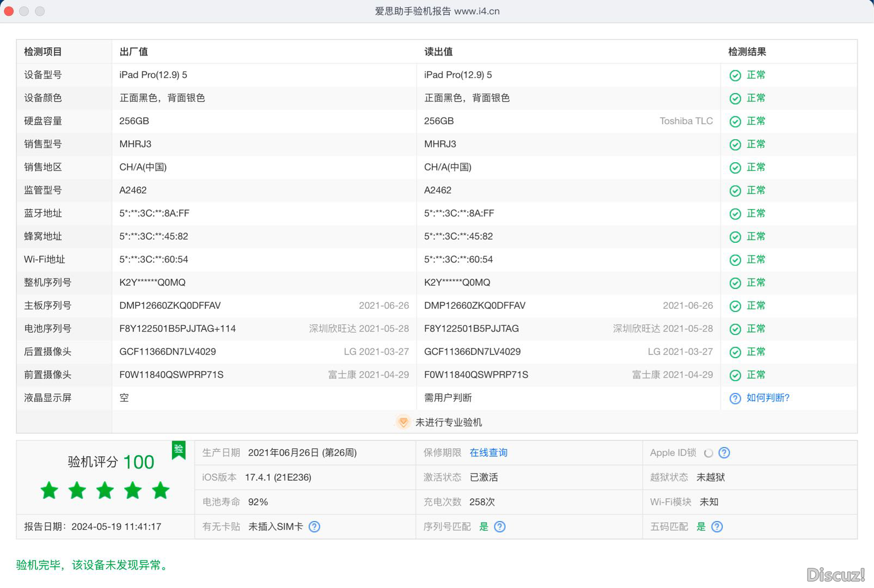Click the green check icon in 电池序列号 row

pyautogui.click(x=735, y=329)
